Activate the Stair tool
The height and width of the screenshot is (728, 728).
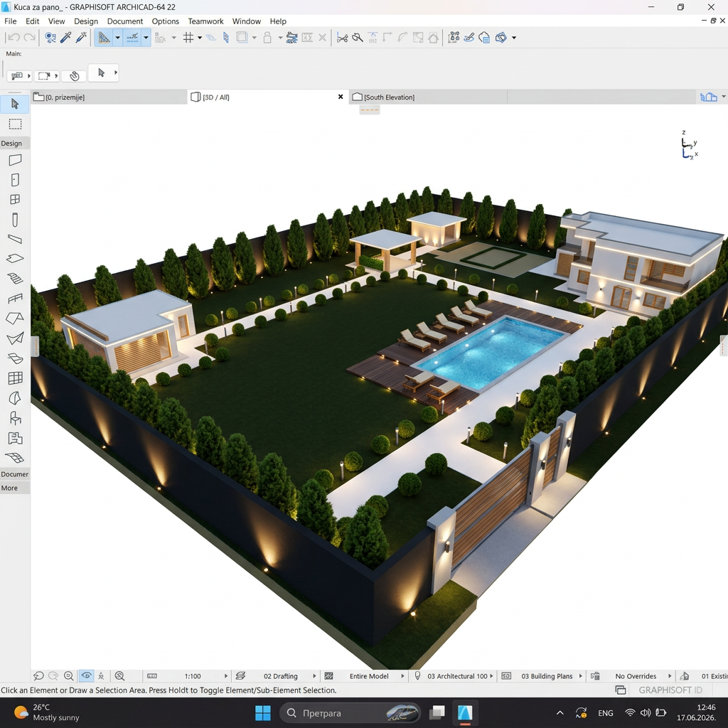pos(15,278)
